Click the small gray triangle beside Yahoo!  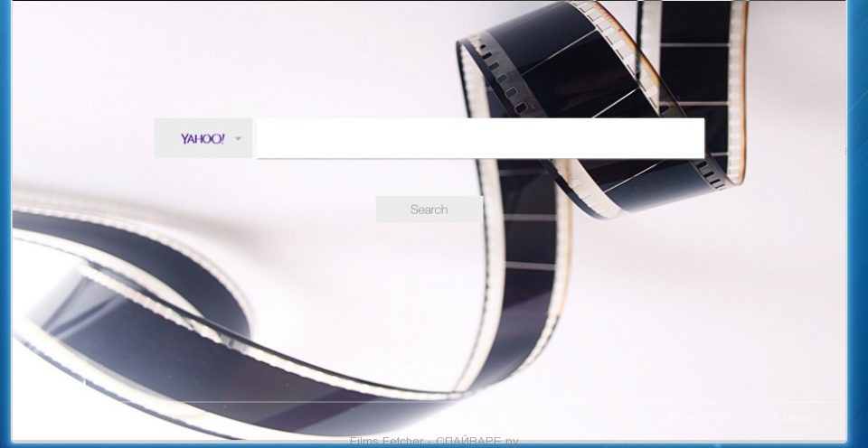(239, 139)
